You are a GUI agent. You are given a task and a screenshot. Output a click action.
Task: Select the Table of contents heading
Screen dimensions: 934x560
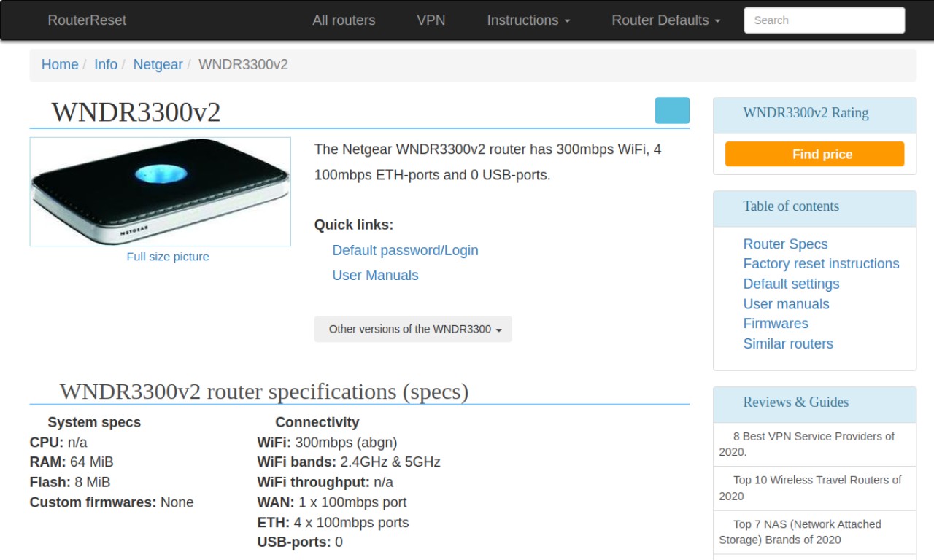pos(791,206)
